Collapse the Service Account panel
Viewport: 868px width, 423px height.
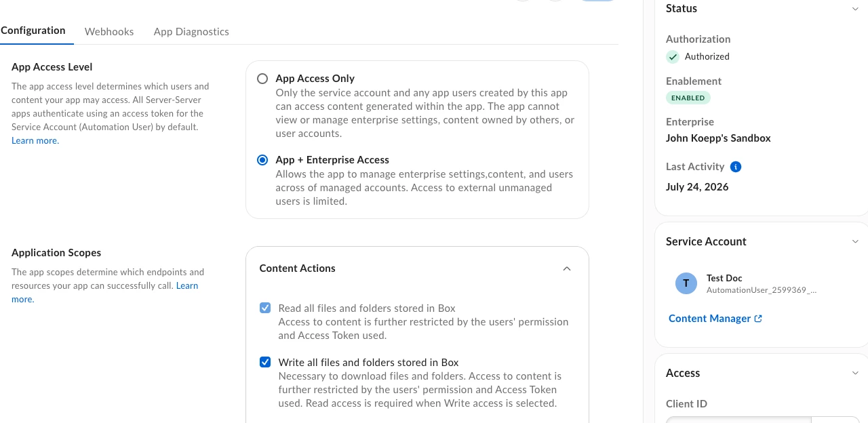coord(855,241)
